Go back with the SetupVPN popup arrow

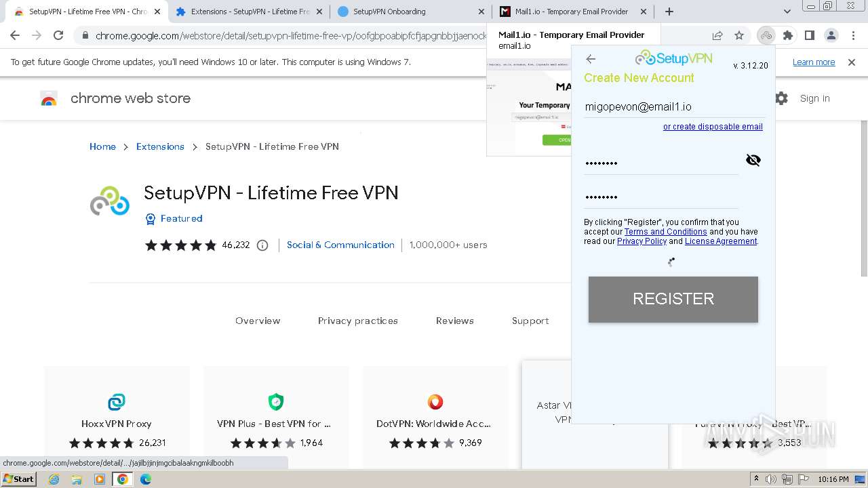pos(591,59)
